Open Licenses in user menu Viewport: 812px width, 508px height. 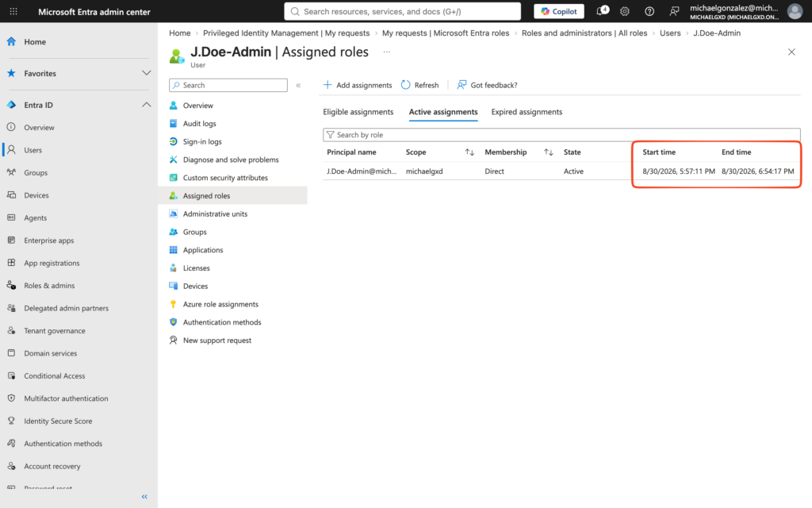(x=197, y=268)
